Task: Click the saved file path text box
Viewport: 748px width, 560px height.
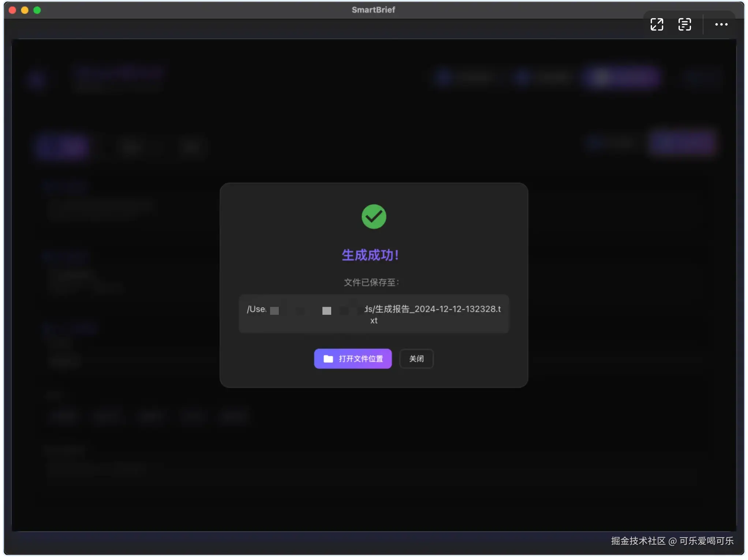Action: point(374,314)
